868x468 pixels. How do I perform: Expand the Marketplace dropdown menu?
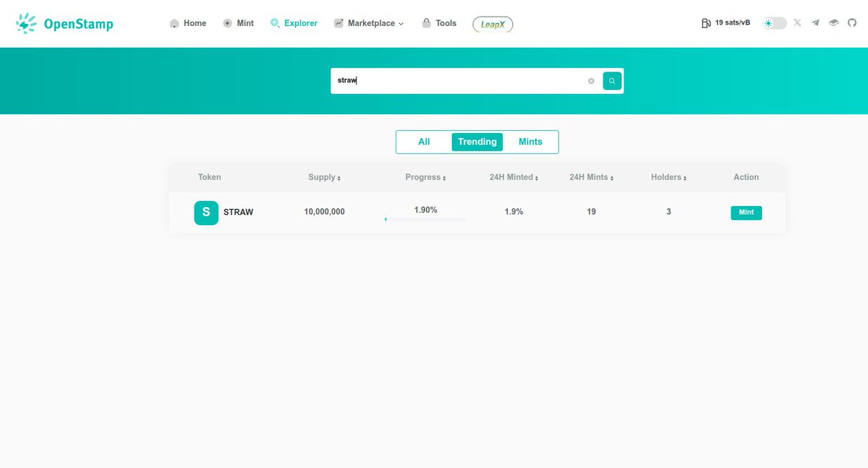369,23
